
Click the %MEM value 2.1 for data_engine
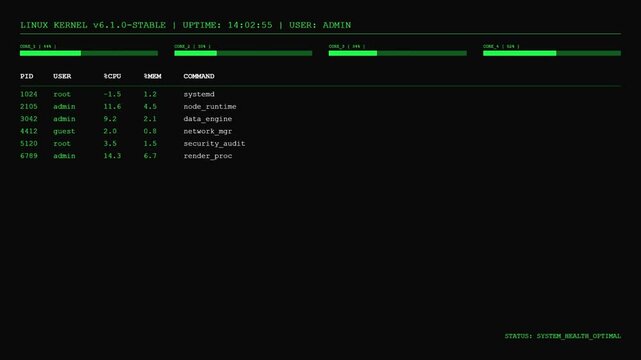[x=150, y=119]
